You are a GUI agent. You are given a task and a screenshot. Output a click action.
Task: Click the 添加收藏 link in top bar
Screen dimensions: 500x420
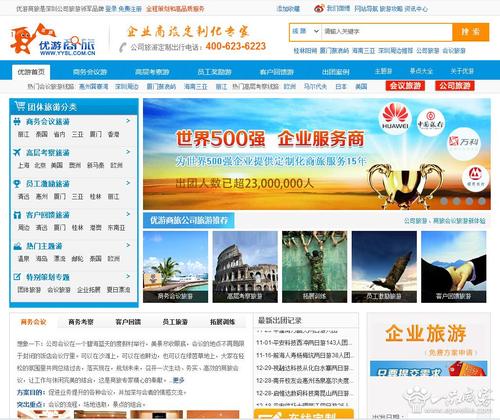288,9
